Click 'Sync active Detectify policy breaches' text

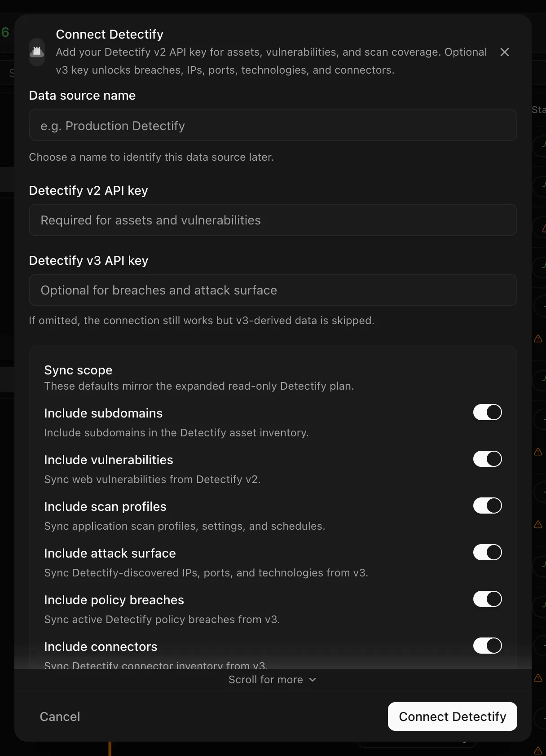[x=162, y=620]
